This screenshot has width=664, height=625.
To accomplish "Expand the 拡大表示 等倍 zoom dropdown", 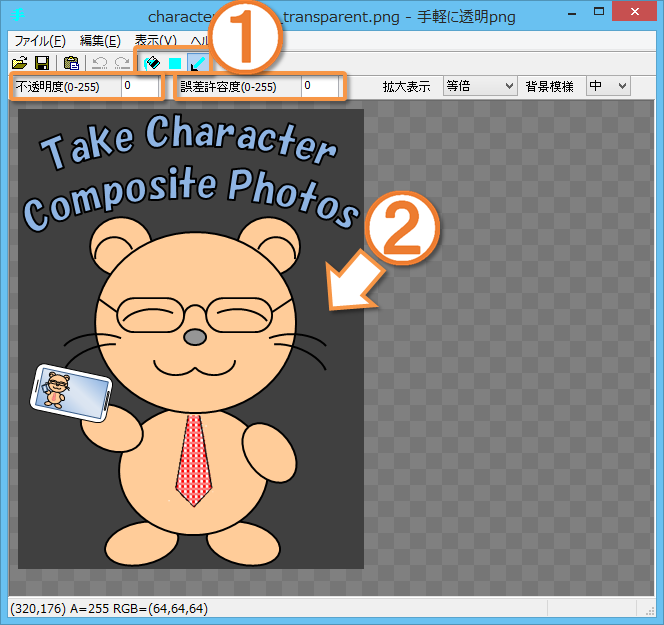I will click(480, 87).
